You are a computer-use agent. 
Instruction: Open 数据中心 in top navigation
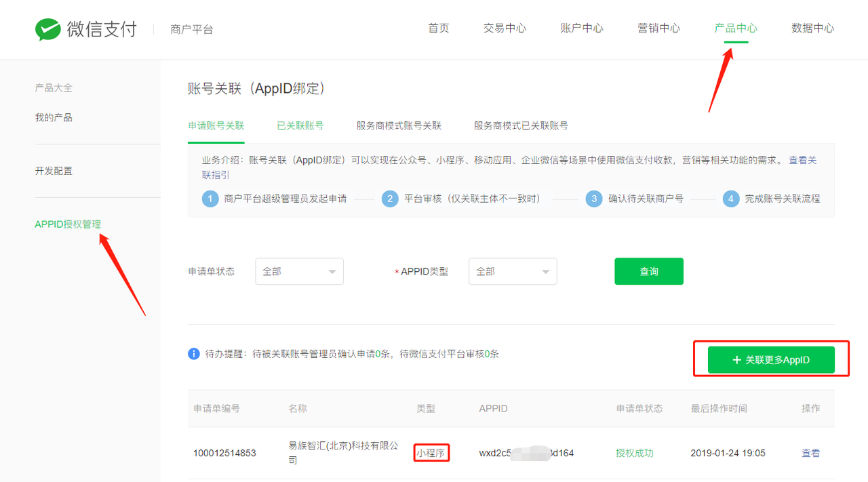tap(813, 28)
